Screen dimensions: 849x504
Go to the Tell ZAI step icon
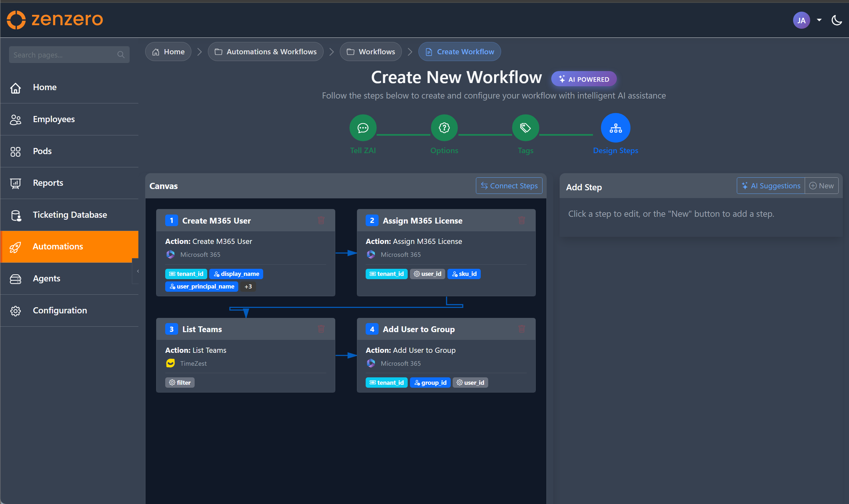[363, 128]
